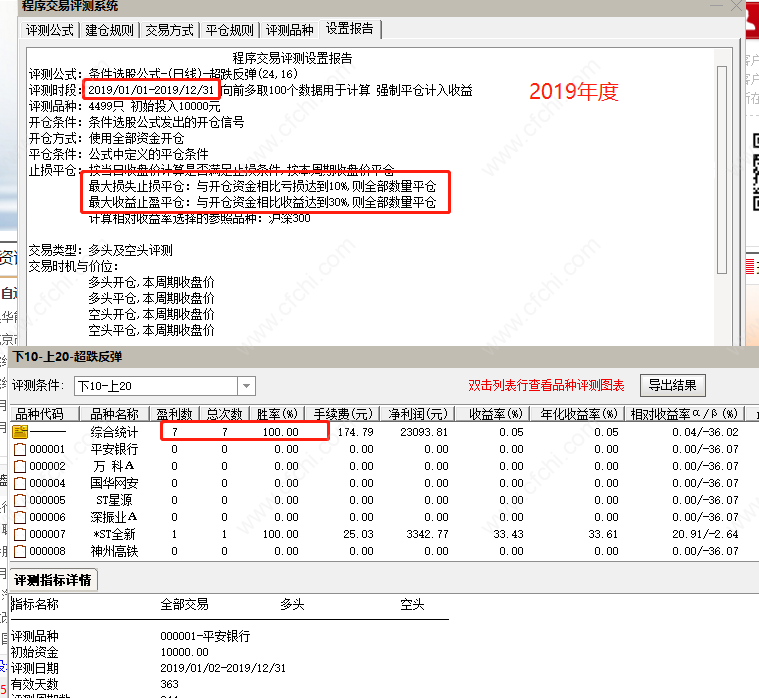Viewport: 759px width, 698px height.
Task: Click the icon for stock 000008
Action: tap(20, 551)
